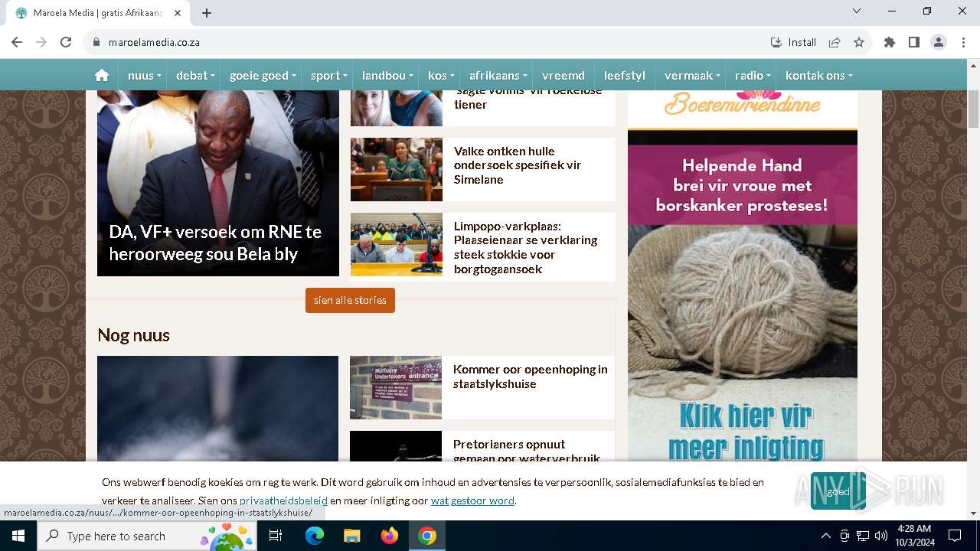The width and height of the screenshot is (980, 551).
Task: Open Valke ontken hulle ondersoek article
Action: point(518,165)
